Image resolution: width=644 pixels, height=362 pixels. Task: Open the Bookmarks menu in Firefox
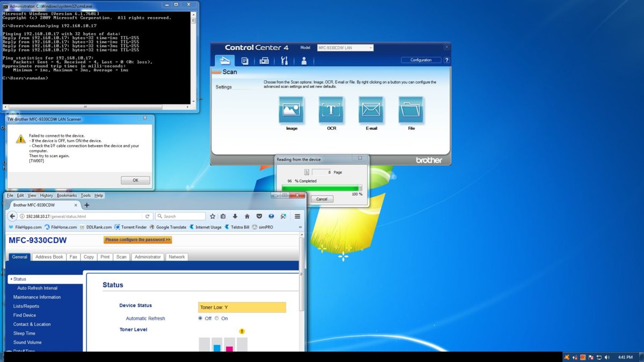point(67,195)
